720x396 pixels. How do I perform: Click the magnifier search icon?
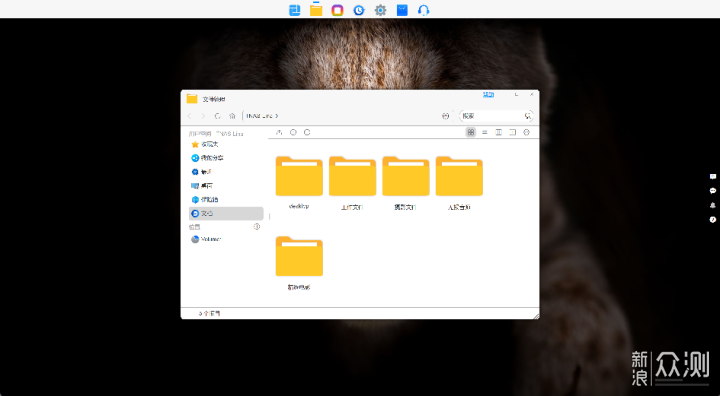coord(528,116)
